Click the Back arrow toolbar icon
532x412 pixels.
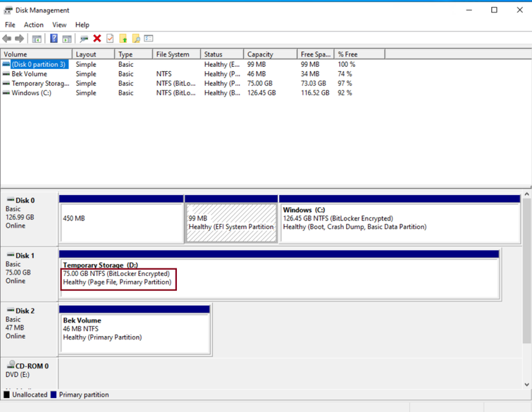point(7,39)
